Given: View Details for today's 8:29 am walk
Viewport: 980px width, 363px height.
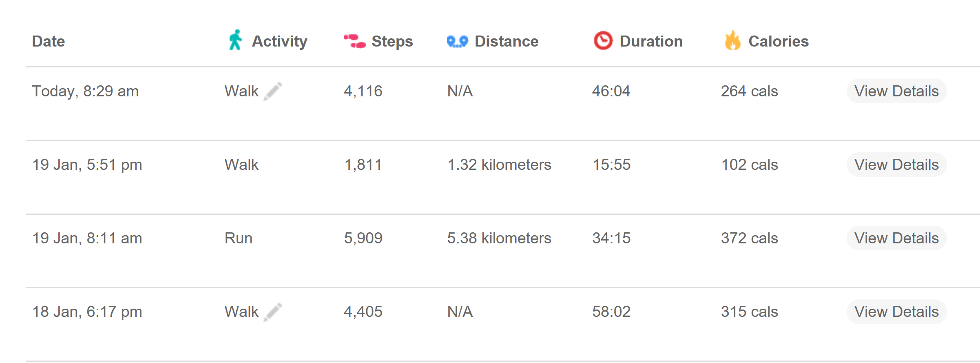Looking at the screenshot, I should (x=896, y=91).
